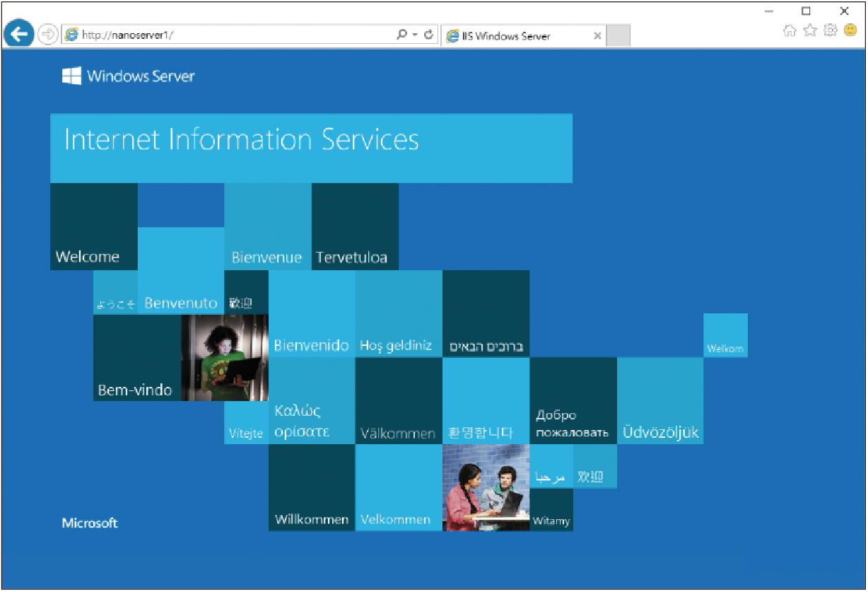The height and width of the screenshot is (592, 868).
Task: Click the Windows Server logo
Action: tap(128, 76)
